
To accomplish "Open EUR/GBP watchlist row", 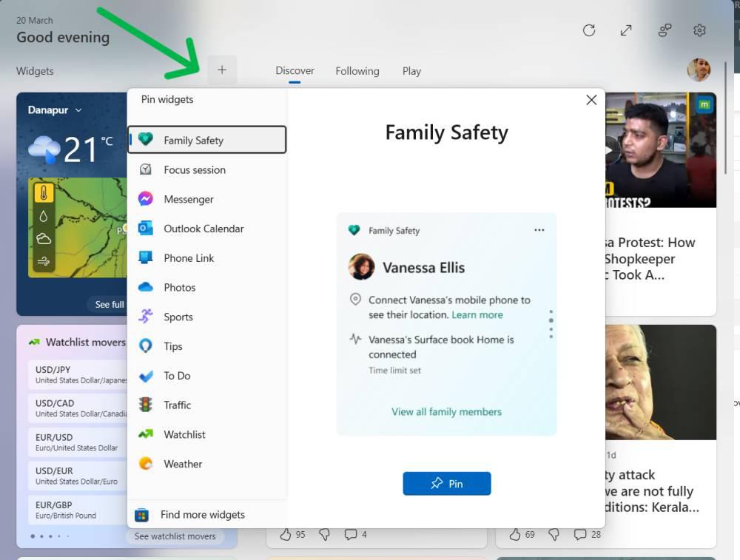I will click(x=78, y=510).
